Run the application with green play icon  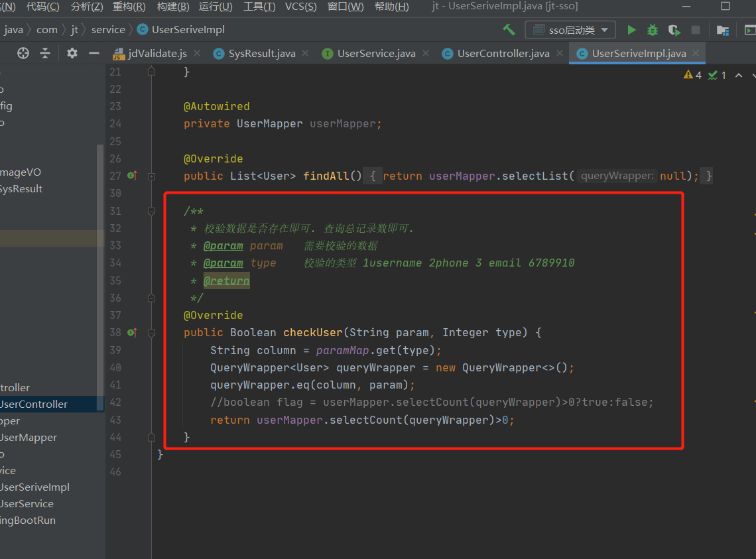click(631, 30)
